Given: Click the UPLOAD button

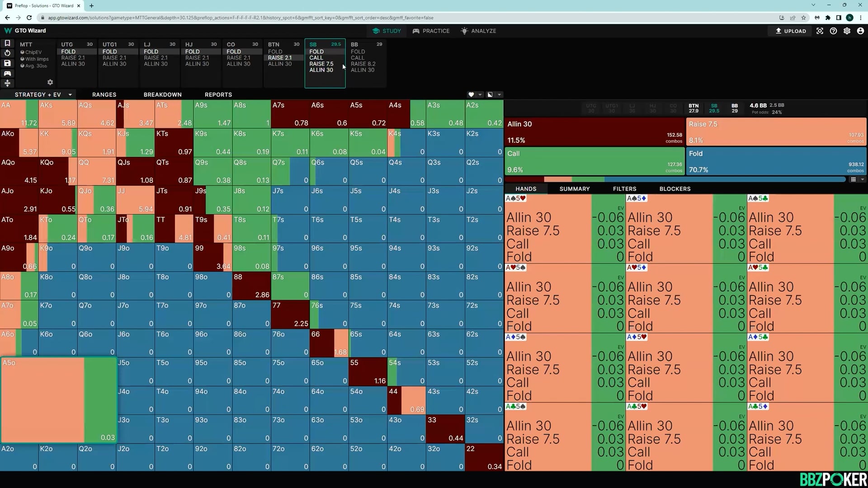Looking at the screenshot, I should tap(791, 31).
